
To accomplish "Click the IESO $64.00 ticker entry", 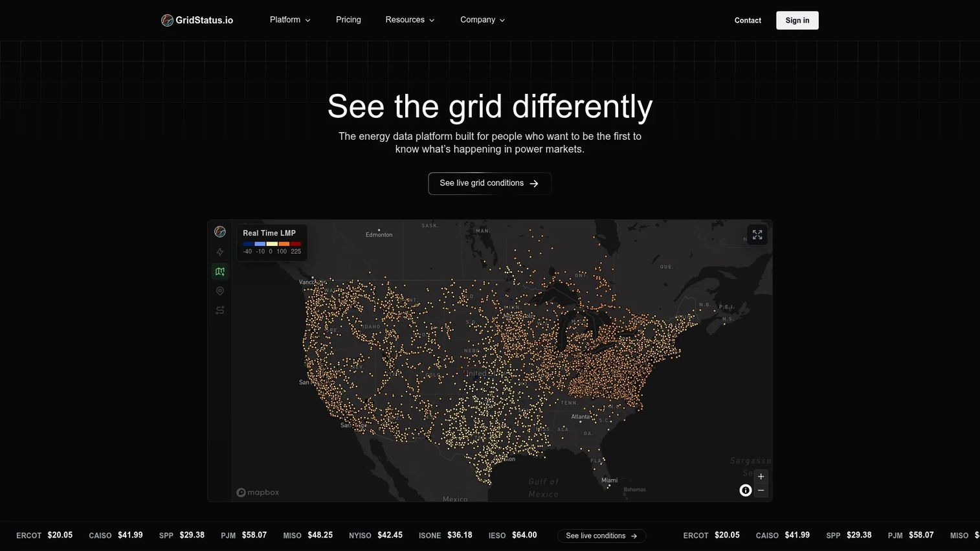I will [513, 535].
